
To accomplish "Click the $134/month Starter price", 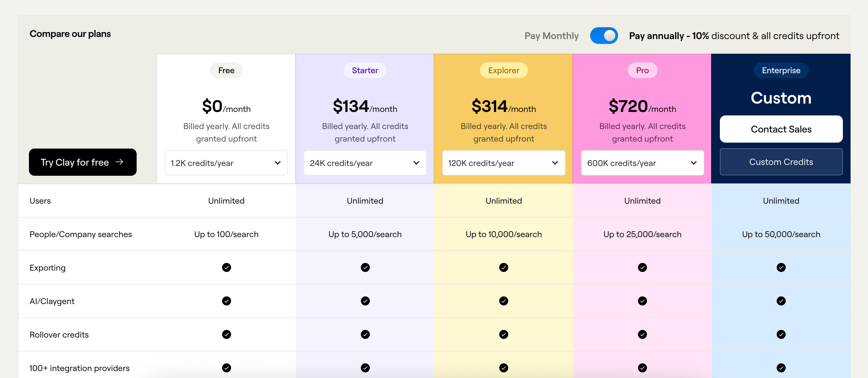I will 365,106.
